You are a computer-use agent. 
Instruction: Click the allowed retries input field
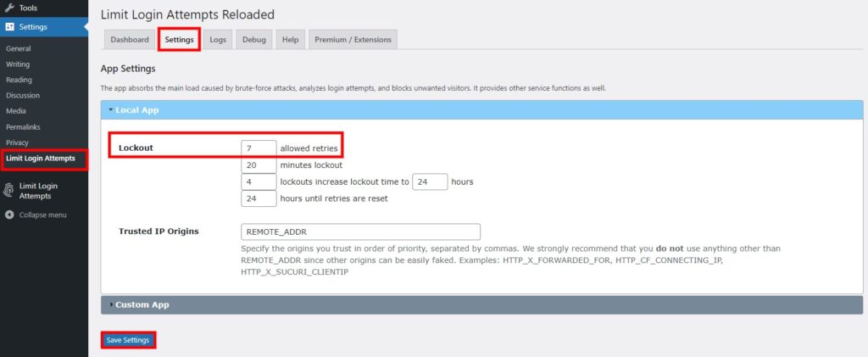point(259,148)
